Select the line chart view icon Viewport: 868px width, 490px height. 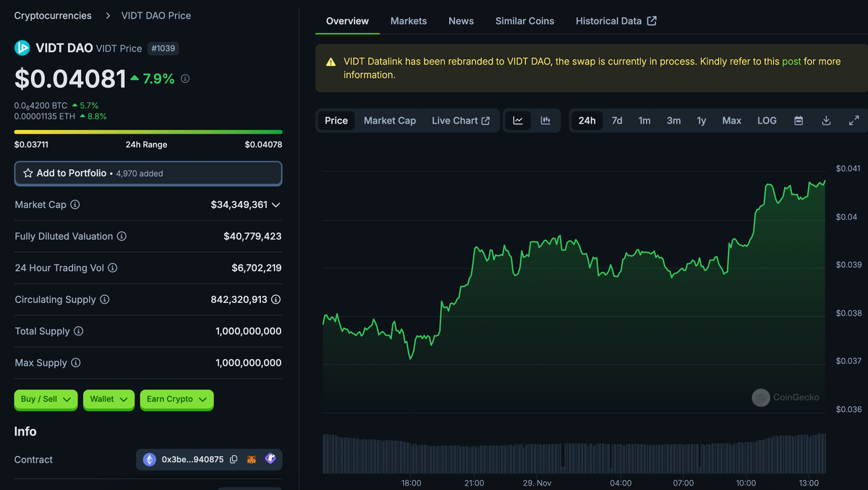(x=518, y=120)
